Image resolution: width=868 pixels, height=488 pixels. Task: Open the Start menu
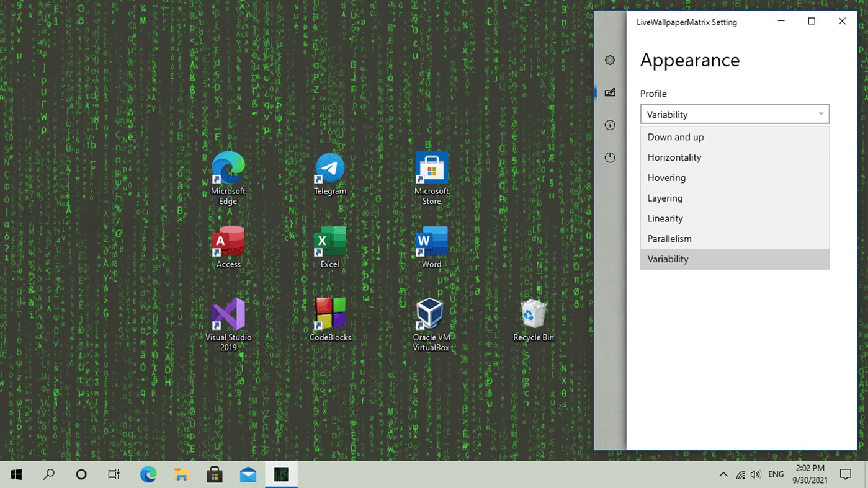[15, 474]
